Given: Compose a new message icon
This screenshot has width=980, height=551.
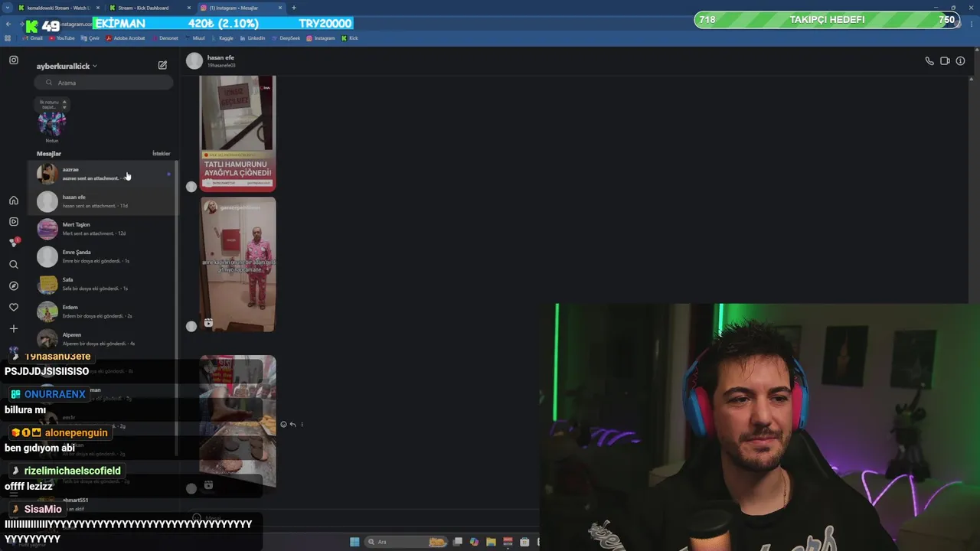Looking at the screenshot, I should coord(162,65).
